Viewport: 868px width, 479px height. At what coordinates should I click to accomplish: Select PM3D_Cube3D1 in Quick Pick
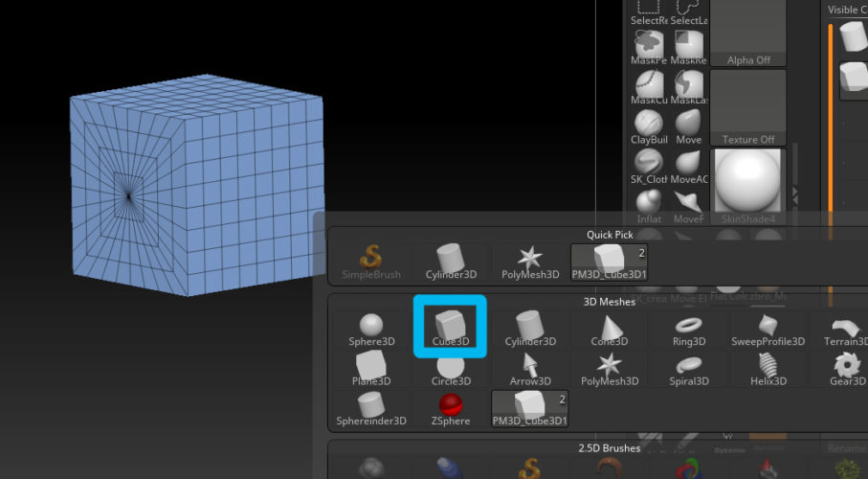(609, 262)
